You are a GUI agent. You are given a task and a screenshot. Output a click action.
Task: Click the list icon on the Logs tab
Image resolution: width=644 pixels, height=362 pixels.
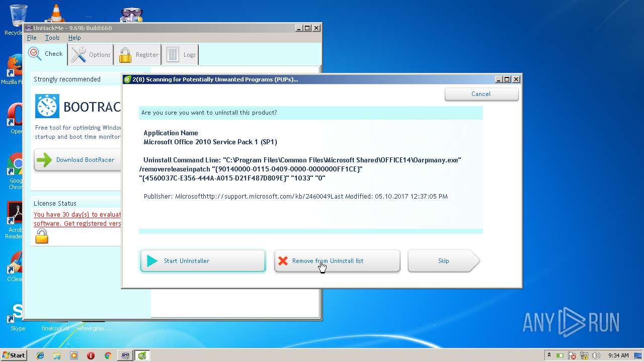click(x=173, y=55)
